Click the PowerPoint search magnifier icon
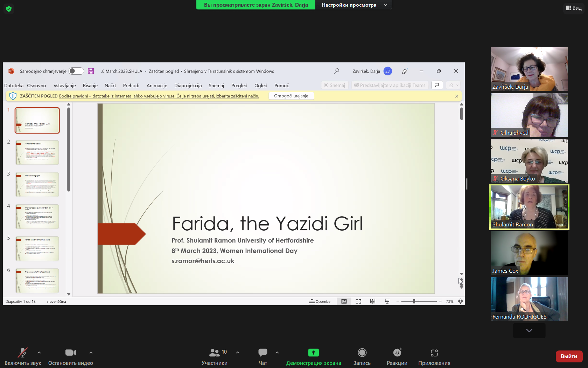 (x=336, y=71)
